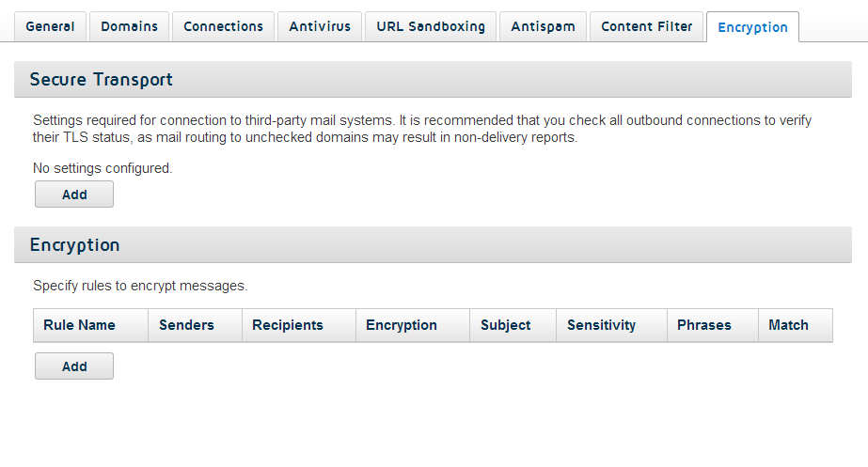868x467 pixels.
Task: Open the Antispam tab
Action: (543, 26)
